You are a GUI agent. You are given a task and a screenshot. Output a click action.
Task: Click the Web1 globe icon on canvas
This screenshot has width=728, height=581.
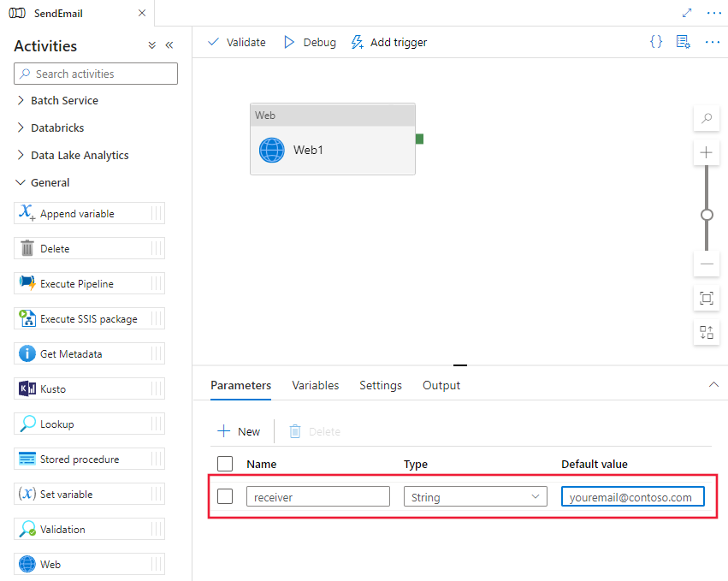[271, 150]
